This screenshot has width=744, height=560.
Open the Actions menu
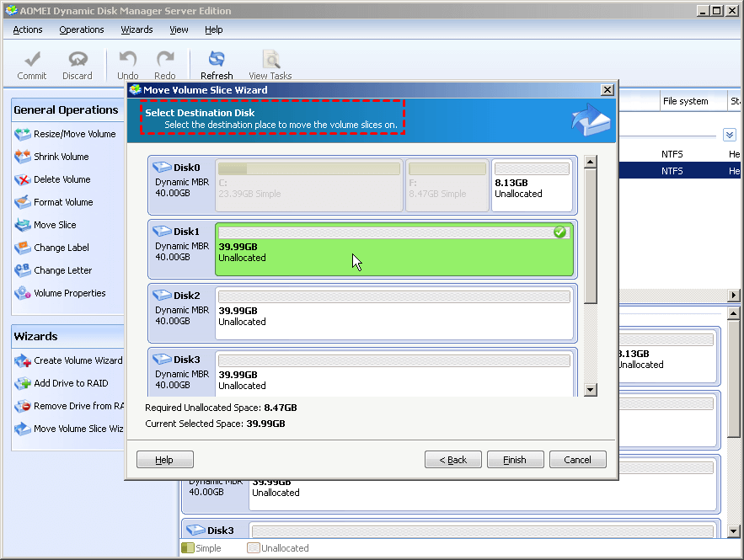(x=28, y=29)
